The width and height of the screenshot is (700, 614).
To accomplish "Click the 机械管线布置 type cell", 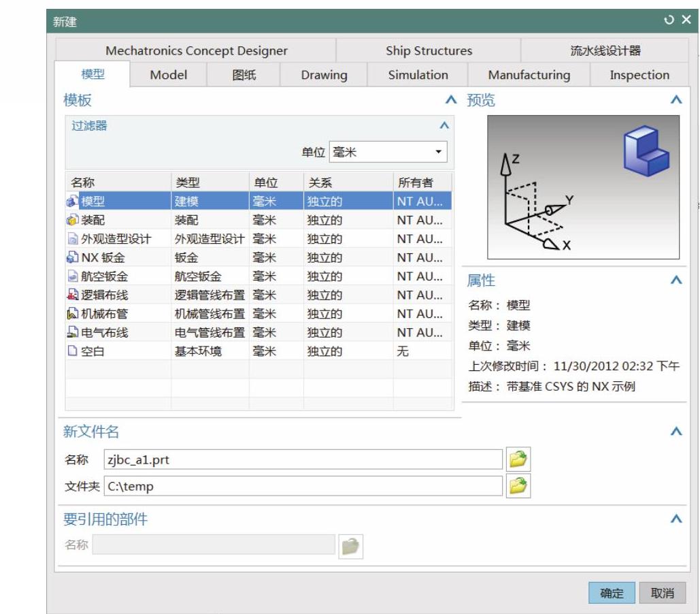I will click(x=210, y=314).
